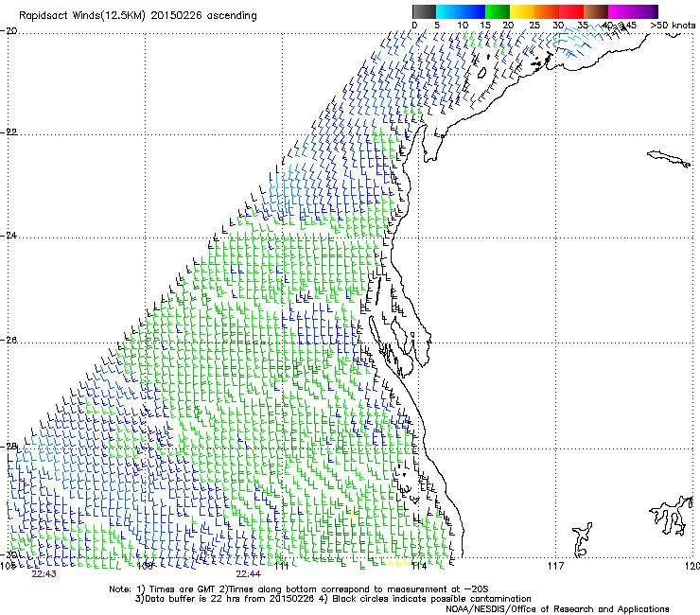Viewport: 700px width, 615px height.
Task: Click the '-26' latitude axis label
Action: (x=9, y=340)
